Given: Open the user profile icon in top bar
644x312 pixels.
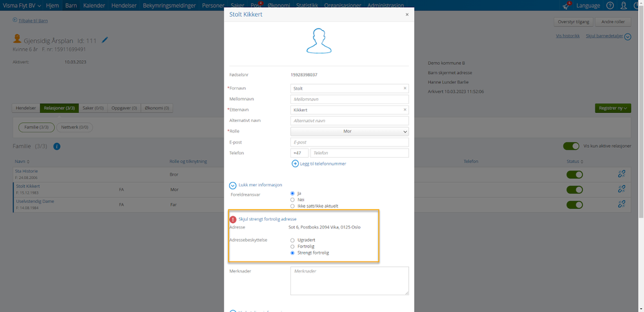Looking at the screenshot, I should point(623,5).
